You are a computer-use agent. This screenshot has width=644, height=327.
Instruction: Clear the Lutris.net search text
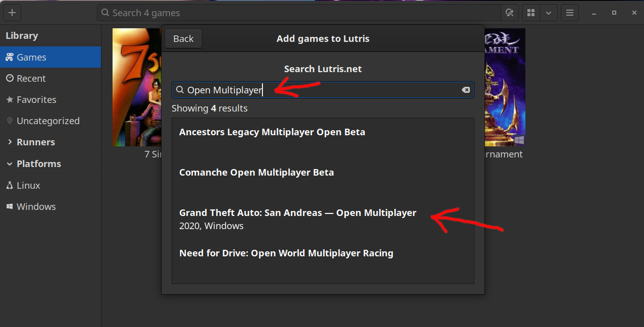[x=466, y=90]
